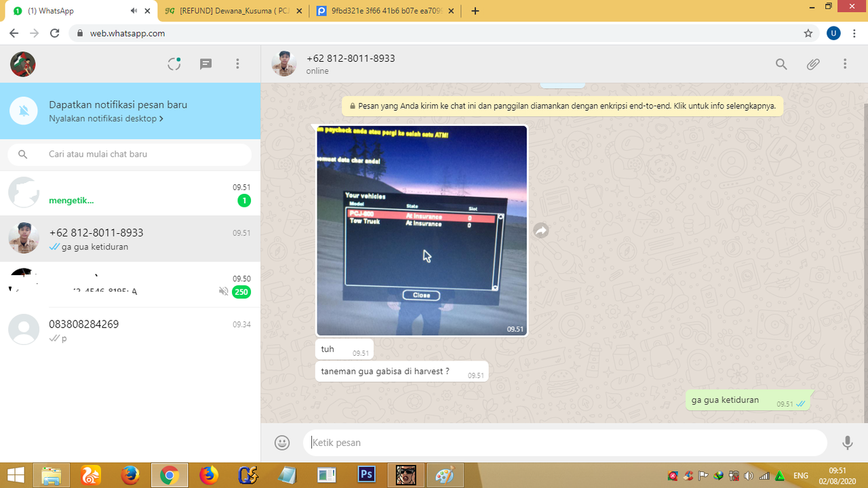This screenshot has height=488, width=868.
Task: Open the chat showing 'mengetik...'
Action: [x=130, y=193]
